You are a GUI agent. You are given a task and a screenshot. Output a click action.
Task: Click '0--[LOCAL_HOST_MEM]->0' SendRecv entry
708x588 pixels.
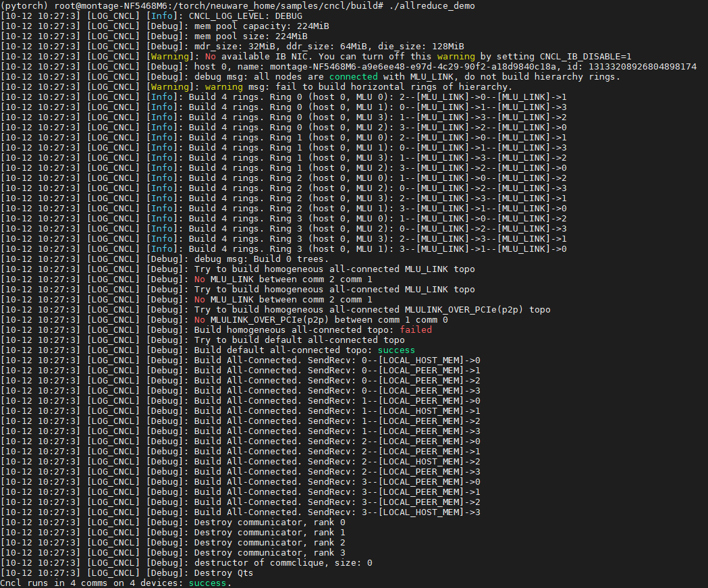click(421, 360)
